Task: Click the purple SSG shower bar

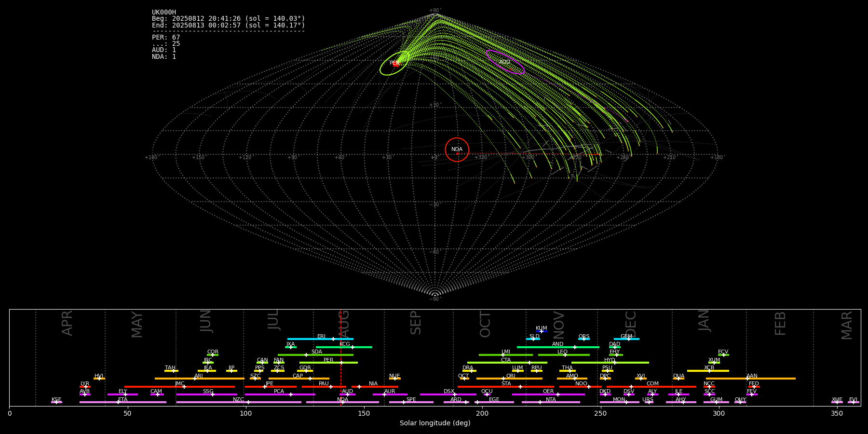Action: tap(207, 394)
